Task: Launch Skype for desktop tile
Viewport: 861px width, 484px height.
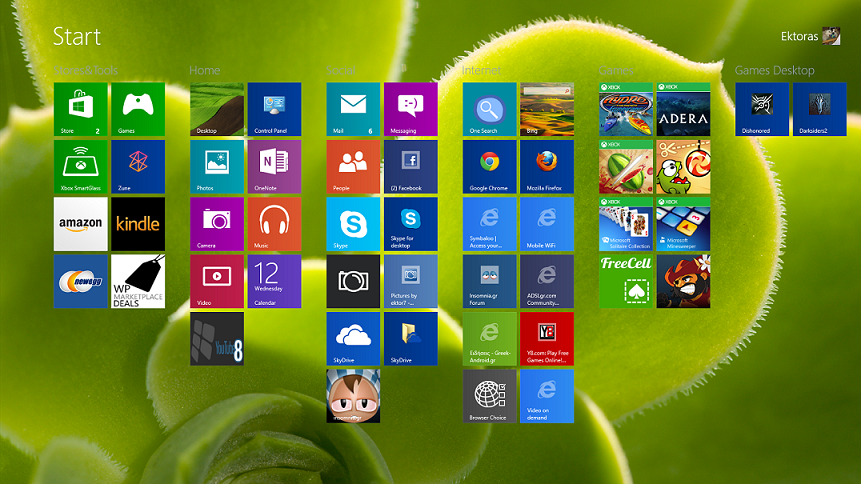Action: (x=411, y=224)
